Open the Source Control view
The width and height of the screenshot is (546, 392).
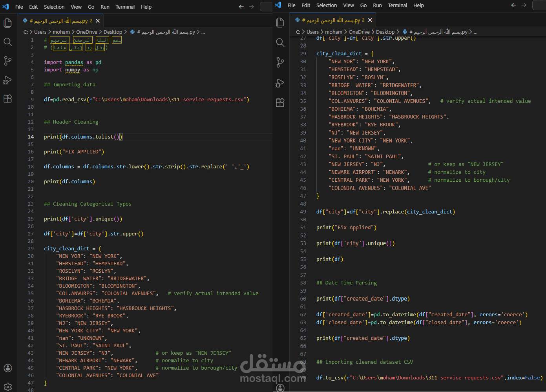[7, 61]
